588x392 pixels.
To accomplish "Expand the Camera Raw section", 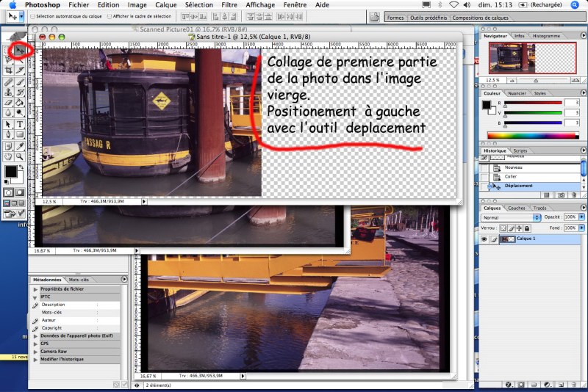I will click(35, 352).
